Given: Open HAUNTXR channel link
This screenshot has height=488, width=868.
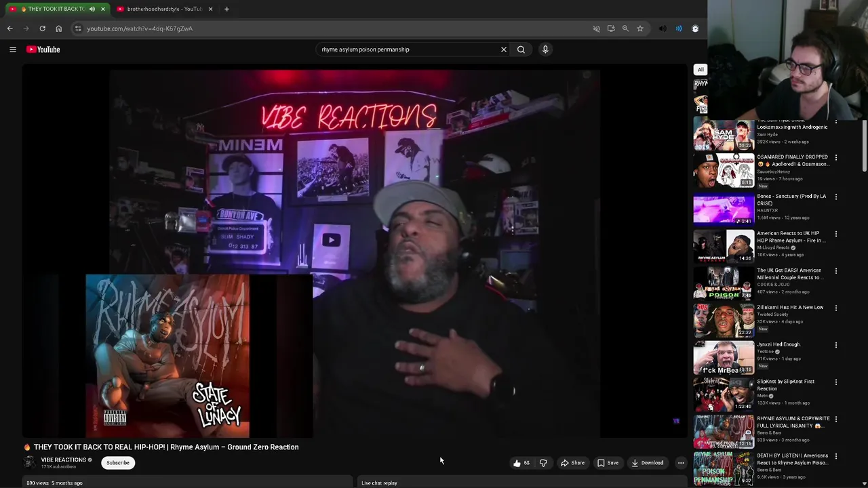Looking at the screenshot, I should tap(768, 211).
